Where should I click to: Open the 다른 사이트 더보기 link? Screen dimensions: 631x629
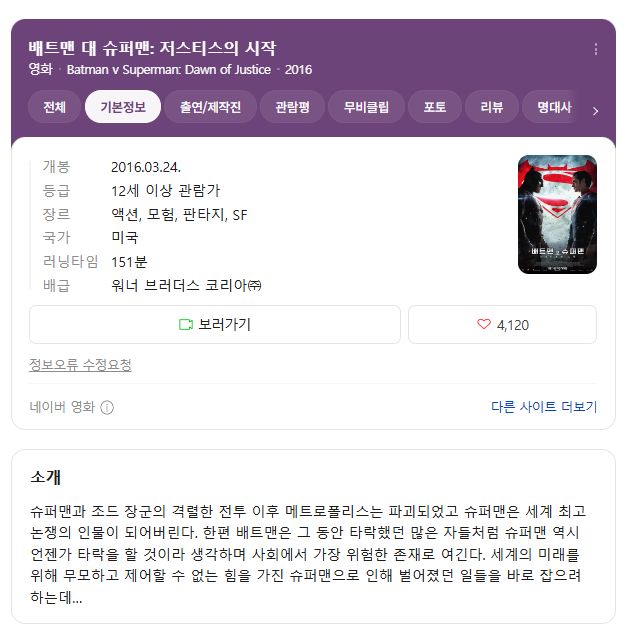(x=544, y=407)
